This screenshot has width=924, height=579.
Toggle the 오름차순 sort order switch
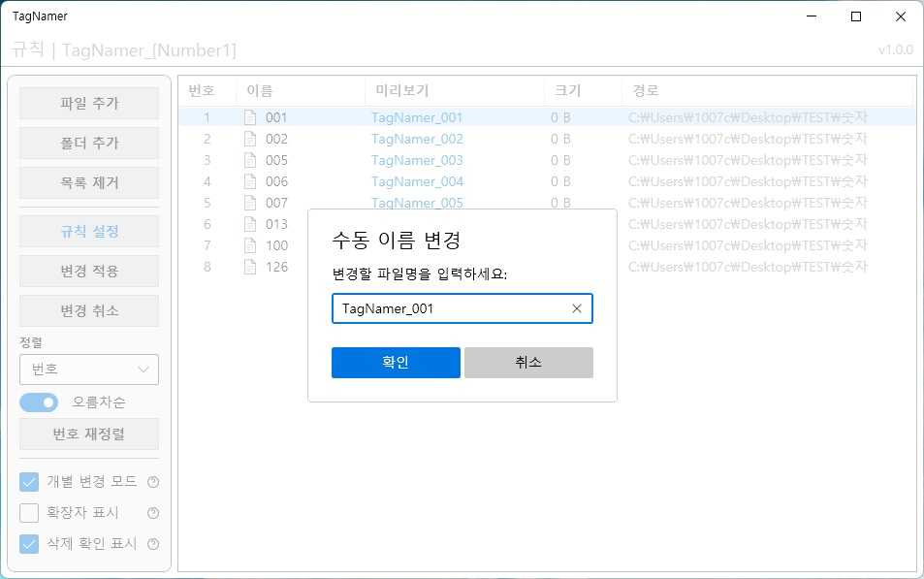click(x=40, y=402)
